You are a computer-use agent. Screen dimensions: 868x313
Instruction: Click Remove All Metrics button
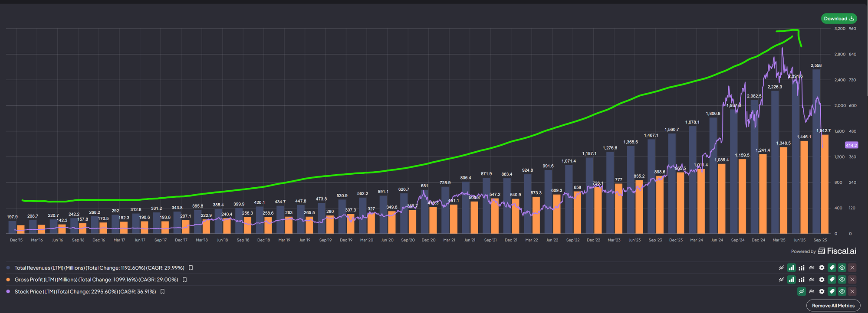[833, 306]
